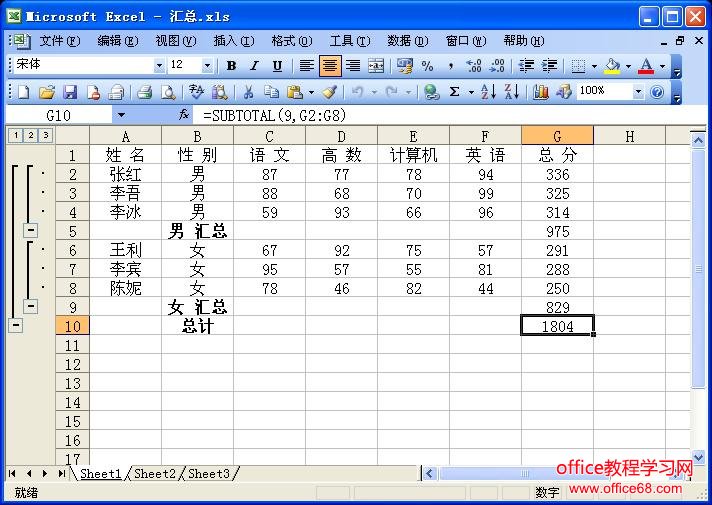Click insert function fx button

(x=183, y=115)
